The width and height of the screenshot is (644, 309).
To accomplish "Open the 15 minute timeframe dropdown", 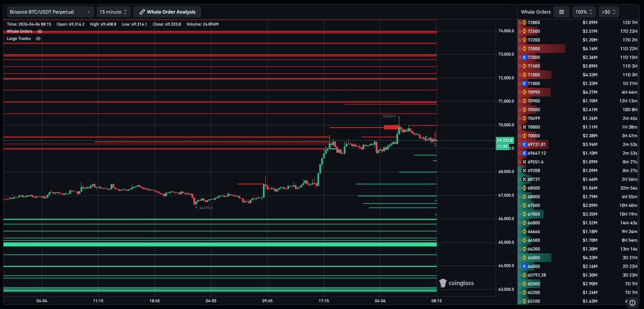I will pyautogui.click(x=114, y=12).
